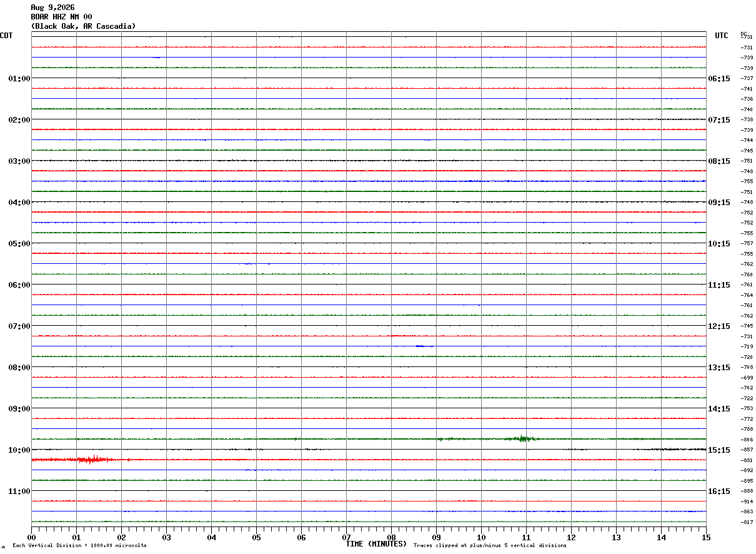Click the minute 15 tick label

(706, 537)
